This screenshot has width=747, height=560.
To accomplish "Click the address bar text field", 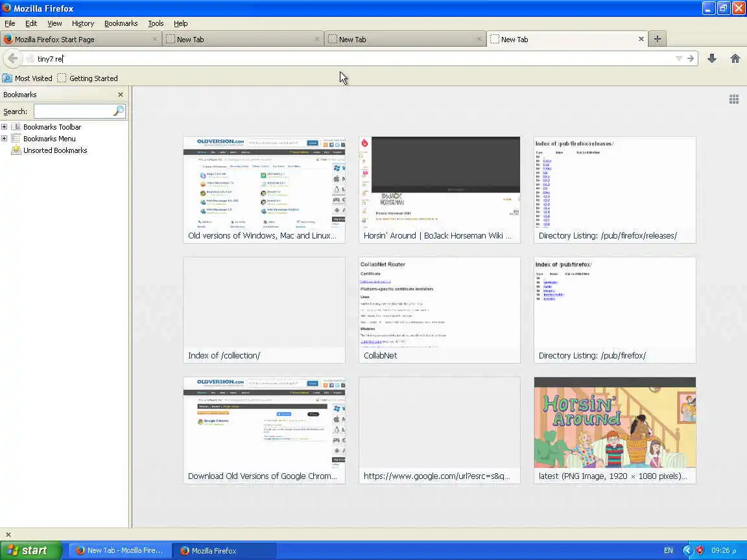I will (x=353, y=58).
